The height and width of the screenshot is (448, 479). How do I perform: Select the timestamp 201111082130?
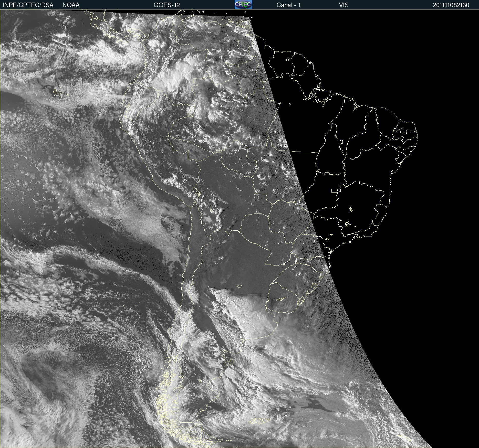(451, 5)
